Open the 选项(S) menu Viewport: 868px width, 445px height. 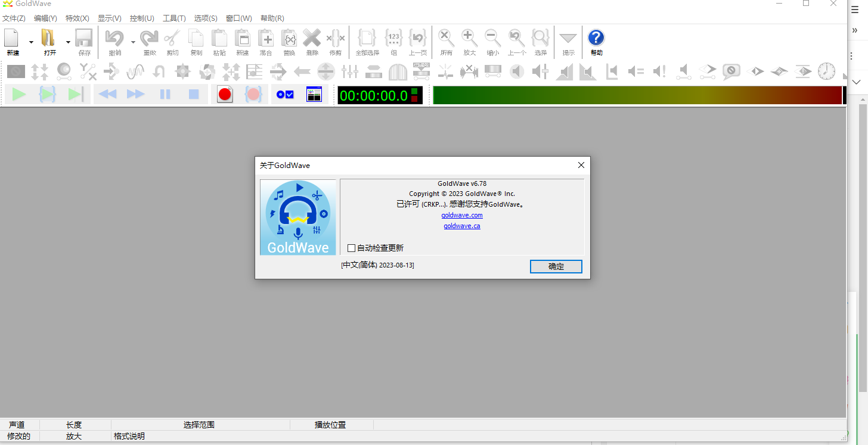206,18
